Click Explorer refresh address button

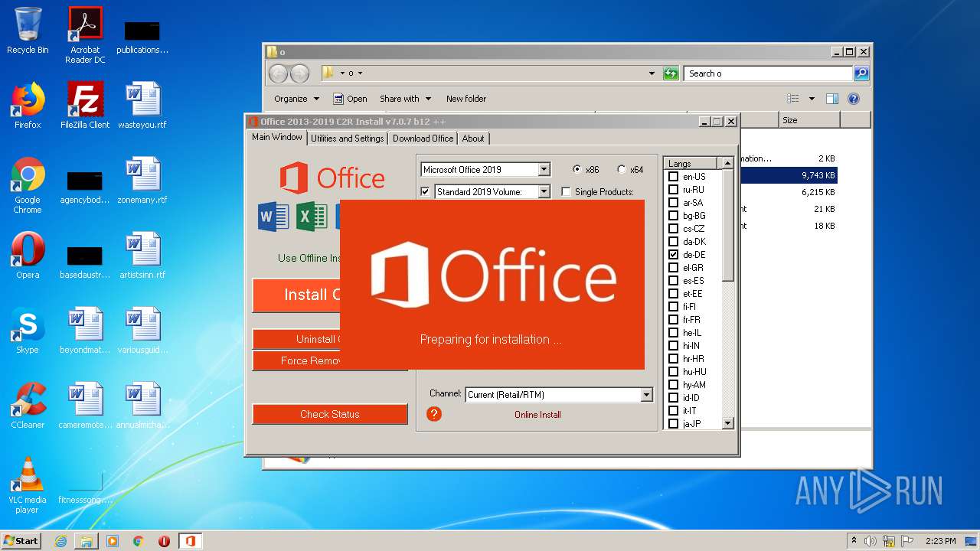pos(671,73)
